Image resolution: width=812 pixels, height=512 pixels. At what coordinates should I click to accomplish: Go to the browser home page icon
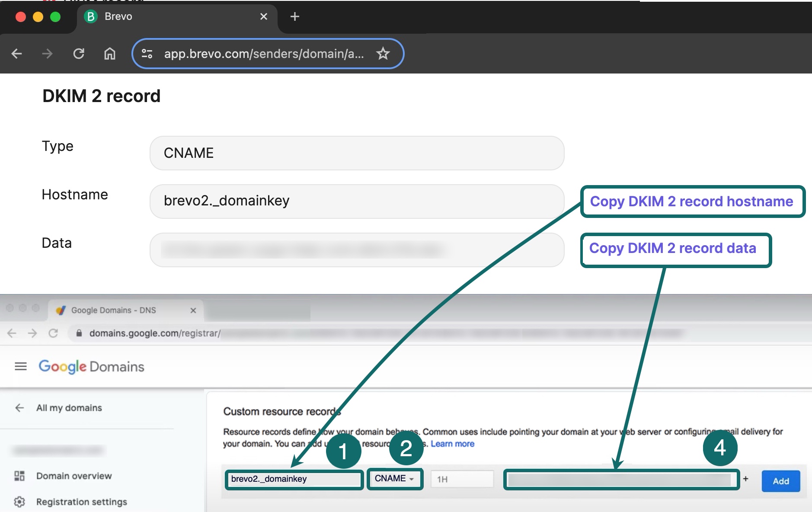[110, 54]
